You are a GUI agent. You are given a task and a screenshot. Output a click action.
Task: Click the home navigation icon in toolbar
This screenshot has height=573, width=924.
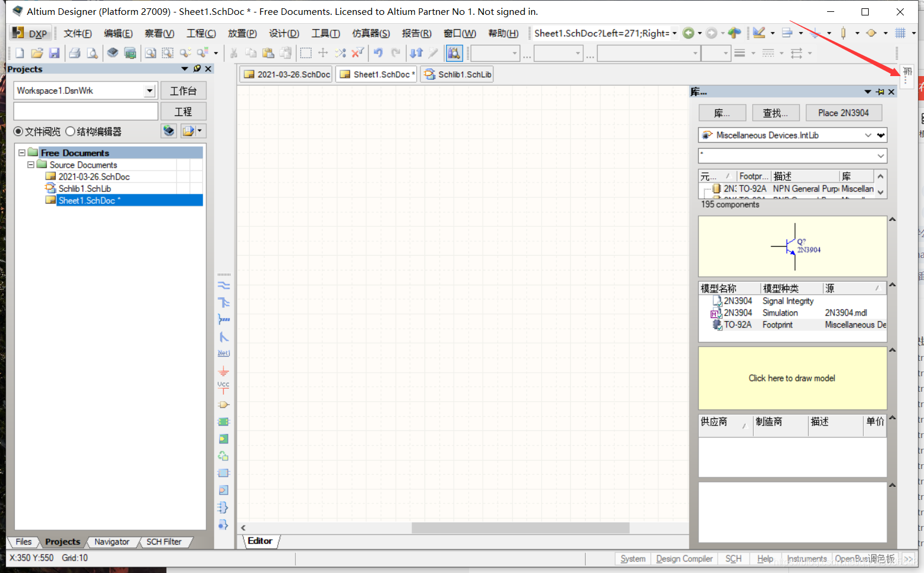coord(734,33)
